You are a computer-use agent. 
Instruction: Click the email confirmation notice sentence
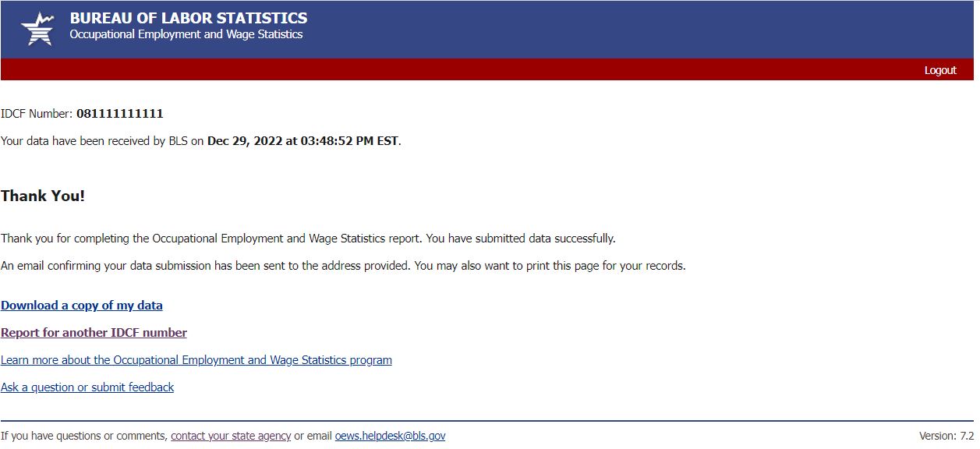point(343,266)
